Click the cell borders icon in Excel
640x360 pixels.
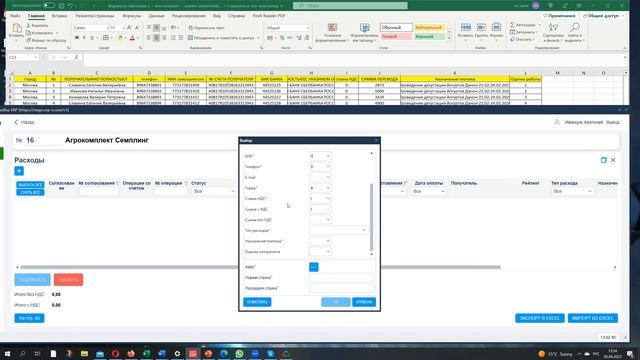pos(106,38)
